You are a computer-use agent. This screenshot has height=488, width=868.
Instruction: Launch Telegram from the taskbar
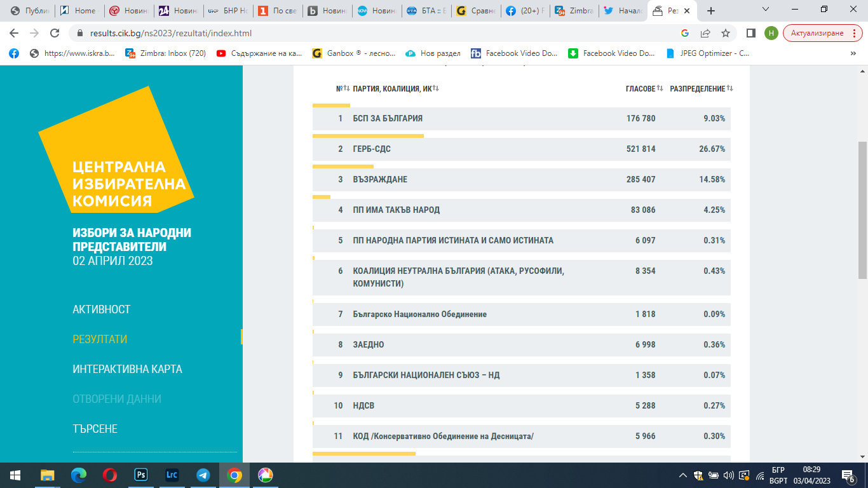pyautogui.click(x=203, y=475)
